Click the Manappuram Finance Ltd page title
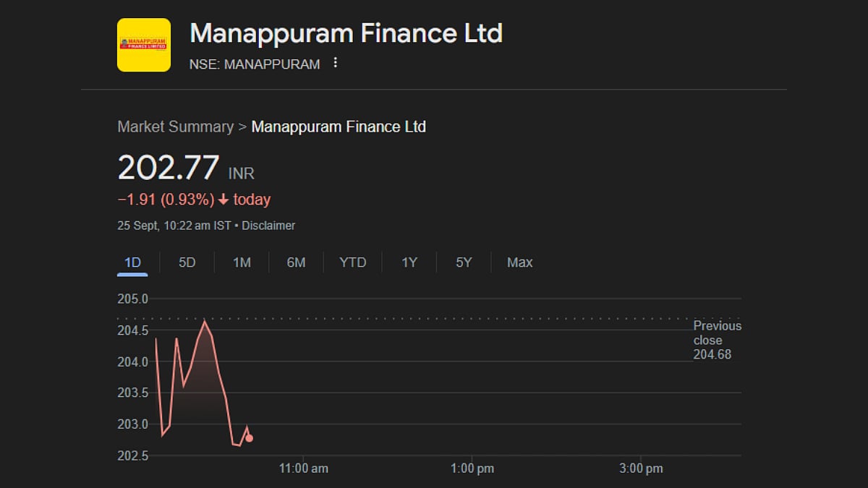 pyautogui.click(x=346, y=33)
